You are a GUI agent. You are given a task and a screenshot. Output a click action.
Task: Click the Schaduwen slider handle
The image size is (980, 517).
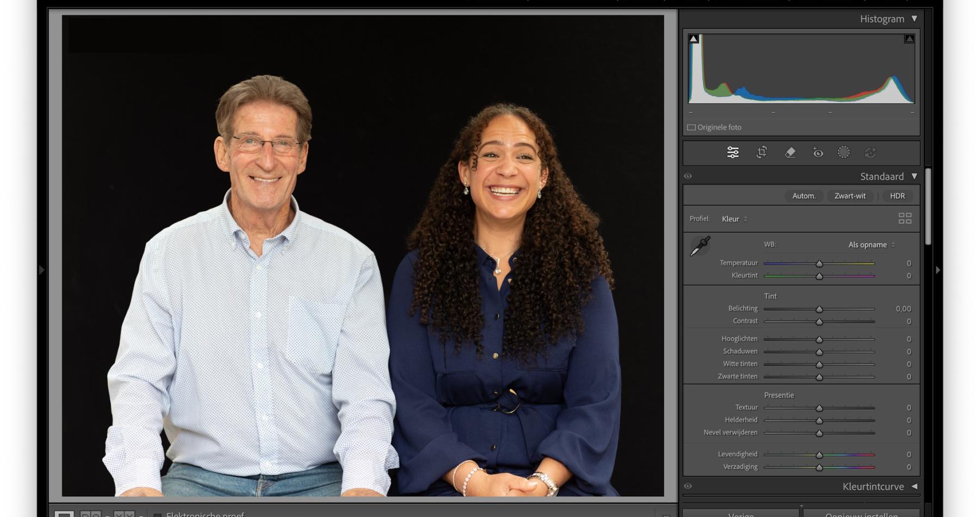tap(819, 352)
